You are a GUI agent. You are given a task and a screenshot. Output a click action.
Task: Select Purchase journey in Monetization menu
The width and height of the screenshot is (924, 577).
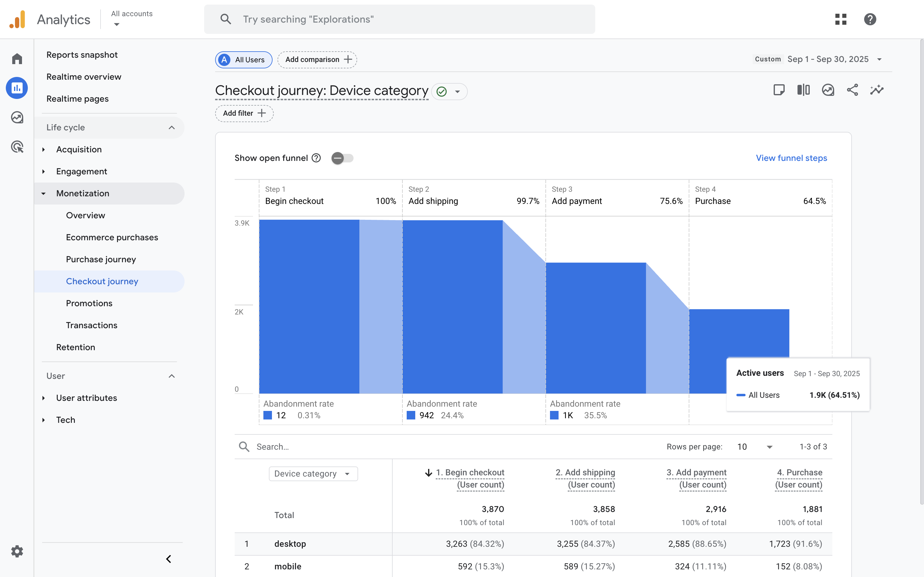click(x=101, y=259)
